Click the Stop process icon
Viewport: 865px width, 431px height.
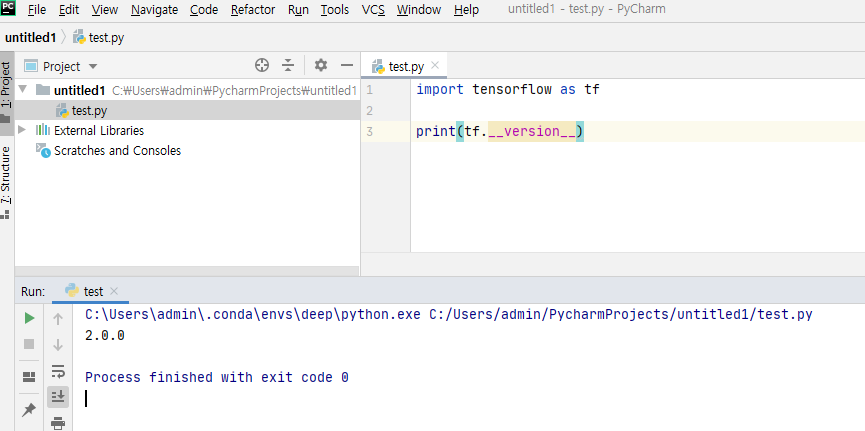click(29, 344)
